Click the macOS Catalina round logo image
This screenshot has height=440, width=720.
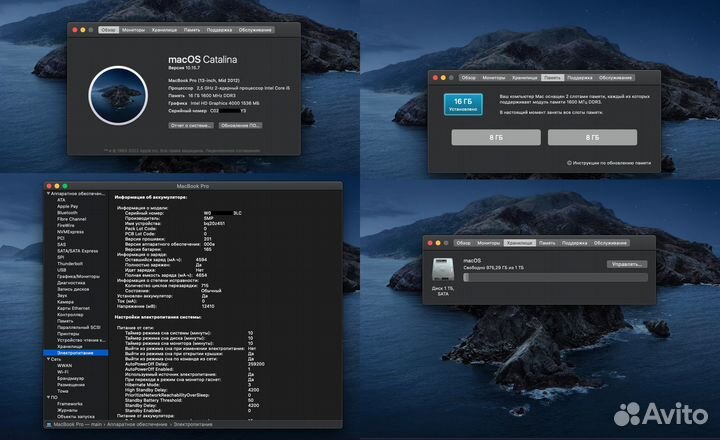coord(118,96)
